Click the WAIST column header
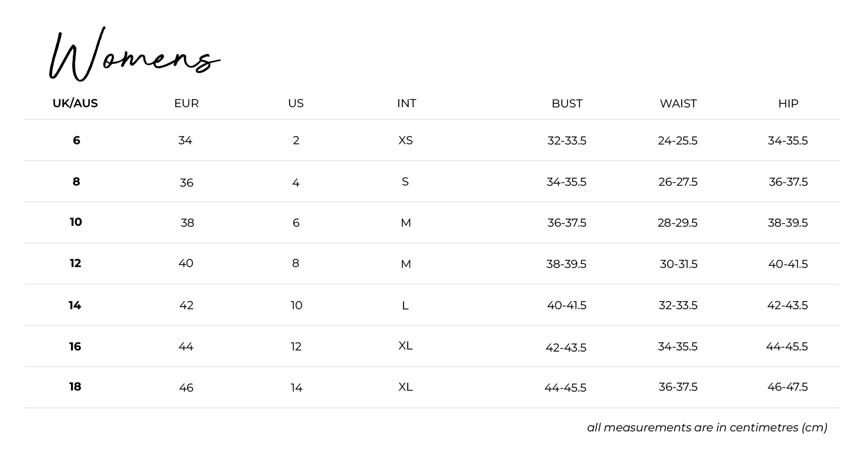The width and height of the screenshot is (868, 469). tap(678, 103)
